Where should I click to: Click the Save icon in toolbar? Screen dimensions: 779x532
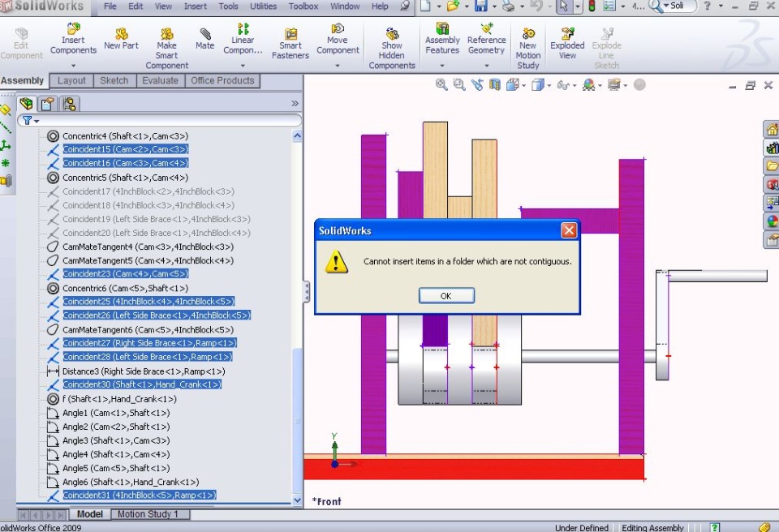[480, 6]
